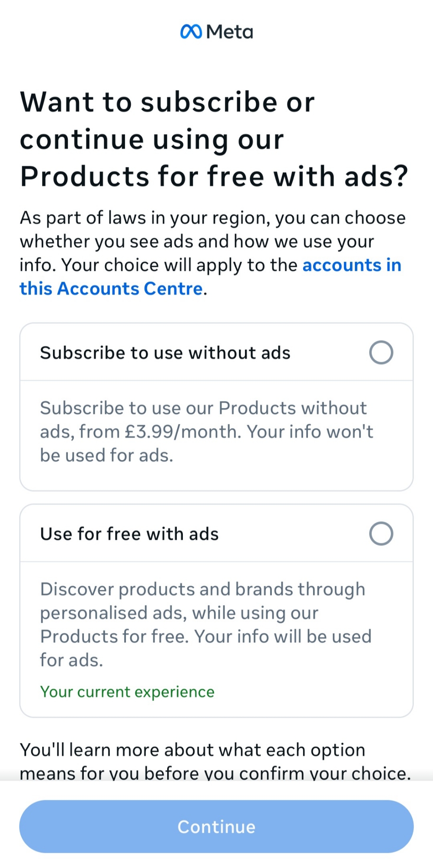The width and height of the screenshot is (433, 868).
Task: Select the "Use for free with ads" radio button
Action: (x=381, y=533)
